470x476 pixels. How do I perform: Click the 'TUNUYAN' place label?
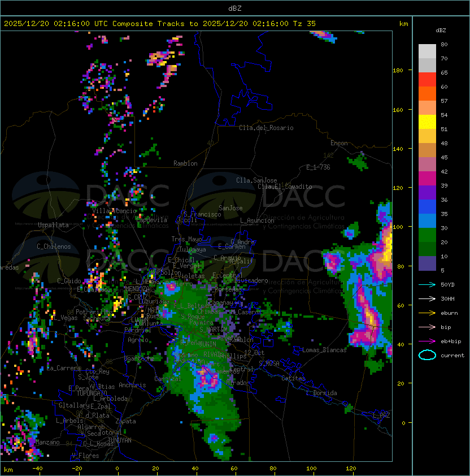click(120, 440)
